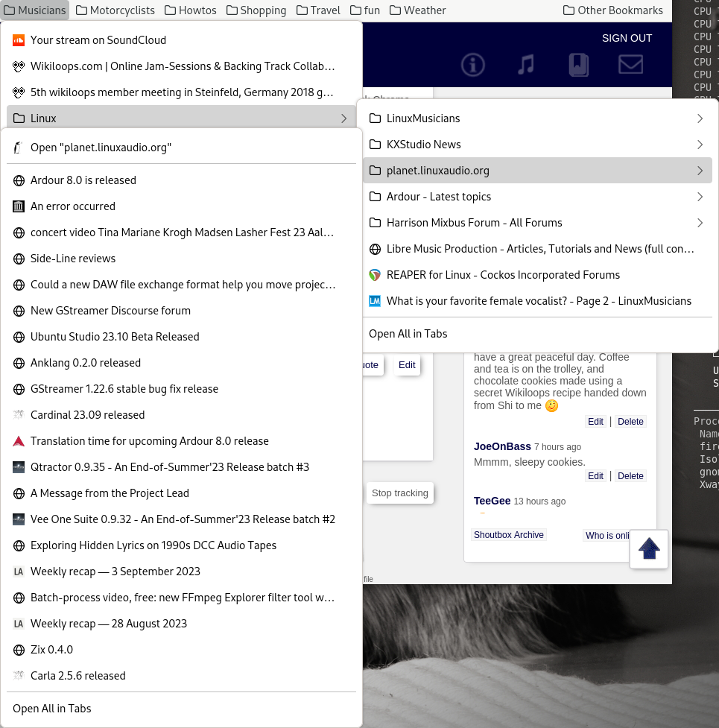Click the Wikiloops.com bookmark favicon

(19, 66)
